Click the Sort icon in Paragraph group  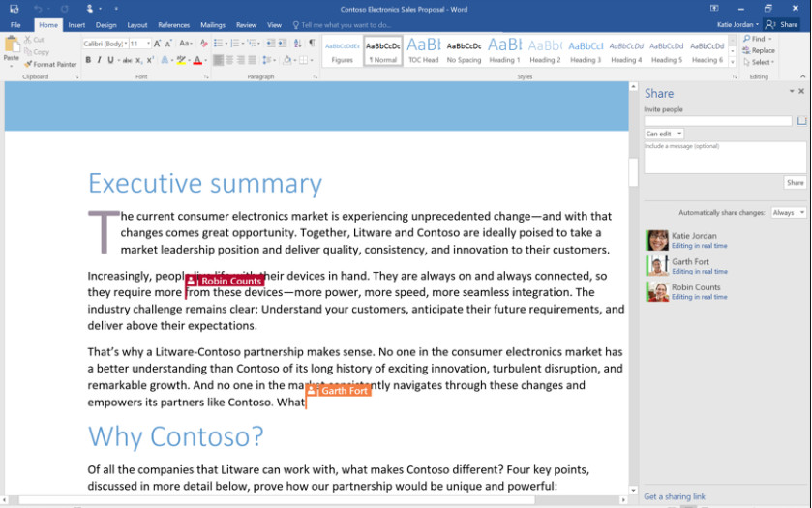[296, 44]
